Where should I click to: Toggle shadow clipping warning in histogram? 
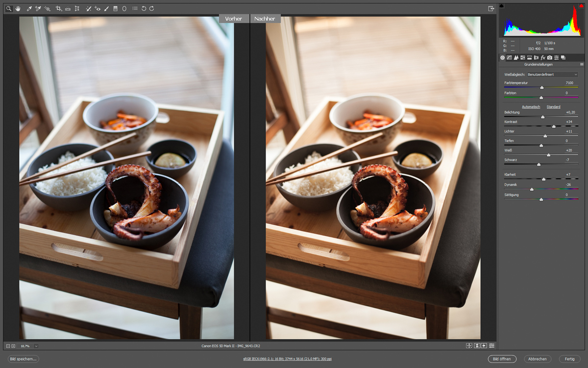click(x=502, y=6)
